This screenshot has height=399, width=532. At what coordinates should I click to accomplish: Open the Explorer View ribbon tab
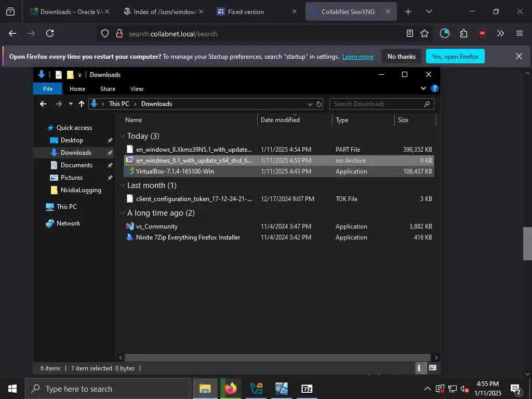click(137, 89)
